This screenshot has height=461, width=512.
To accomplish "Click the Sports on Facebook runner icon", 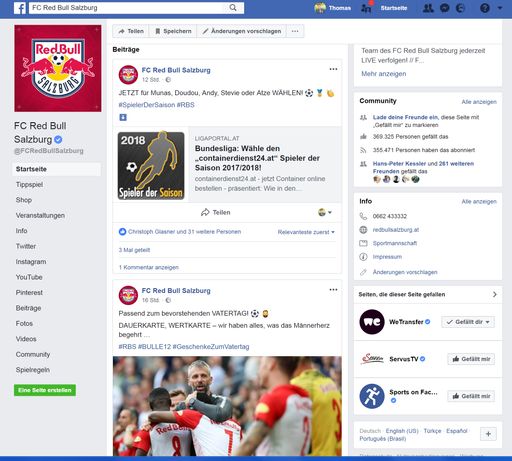I will click(372, 396).
